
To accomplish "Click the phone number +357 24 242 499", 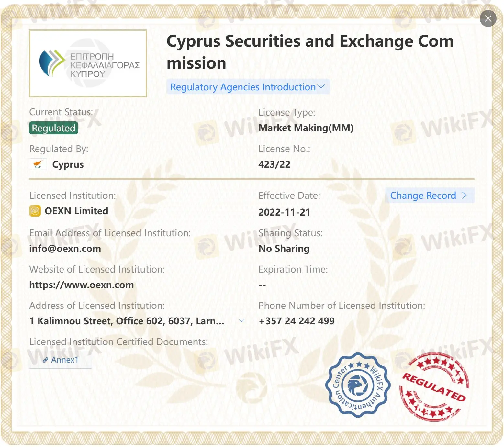I will tap(297, 321).
